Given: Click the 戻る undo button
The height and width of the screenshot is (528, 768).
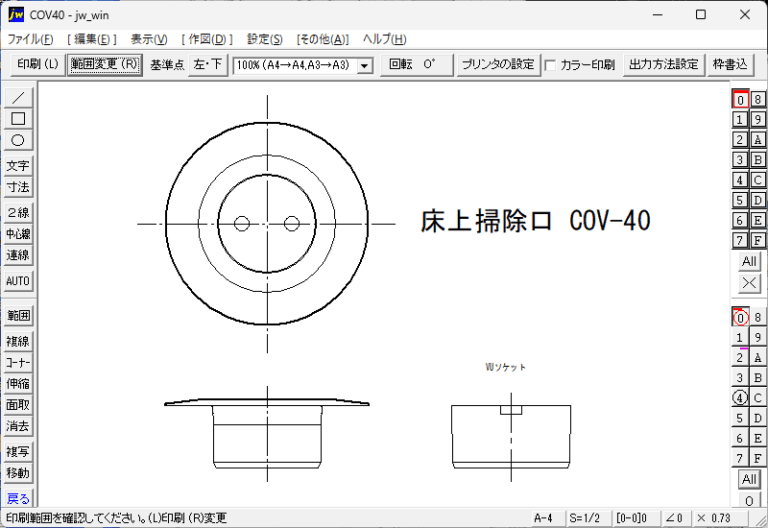Looking at the screenshot, I should point(18,499).
